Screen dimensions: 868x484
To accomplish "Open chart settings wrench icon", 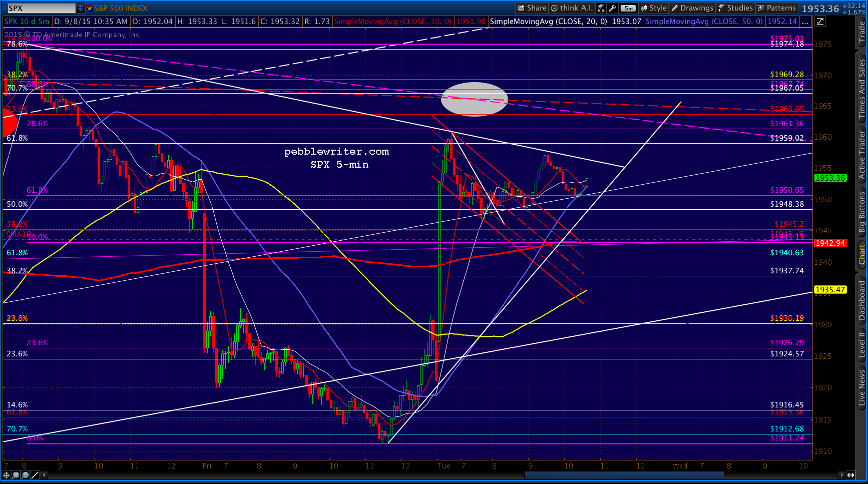I will tap(612, 8).
